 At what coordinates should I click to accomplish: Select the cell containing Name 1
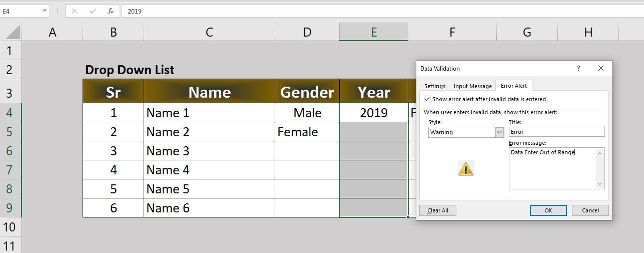(209, 113)
